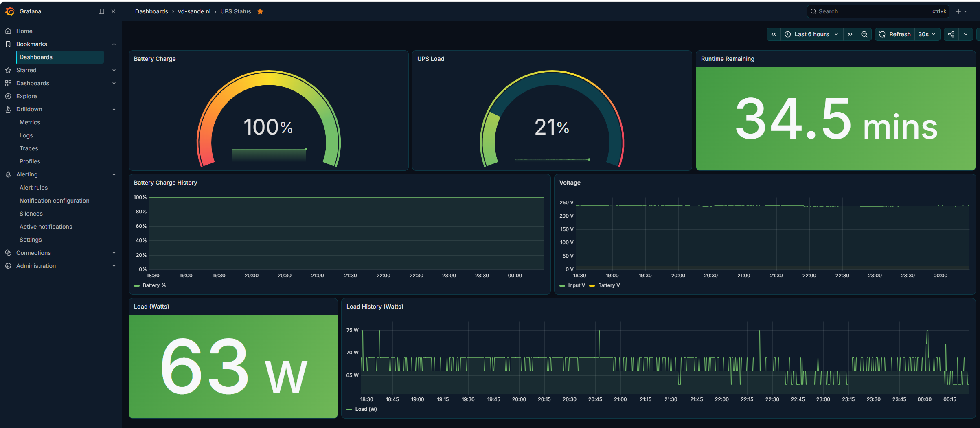
Task: Expand the Starred section
Action: point(114,70)
